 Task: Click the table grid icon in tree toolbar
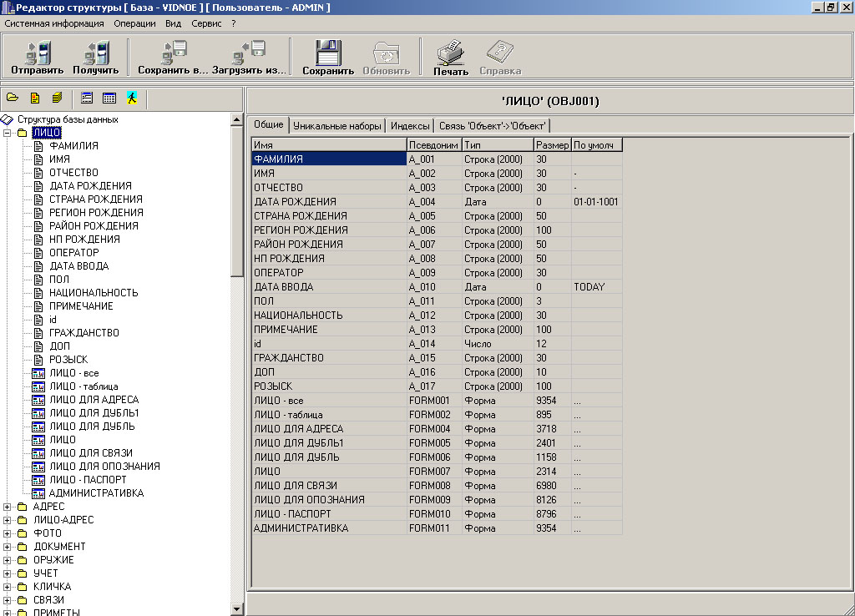pyautogui.click(x=109, y=98)
